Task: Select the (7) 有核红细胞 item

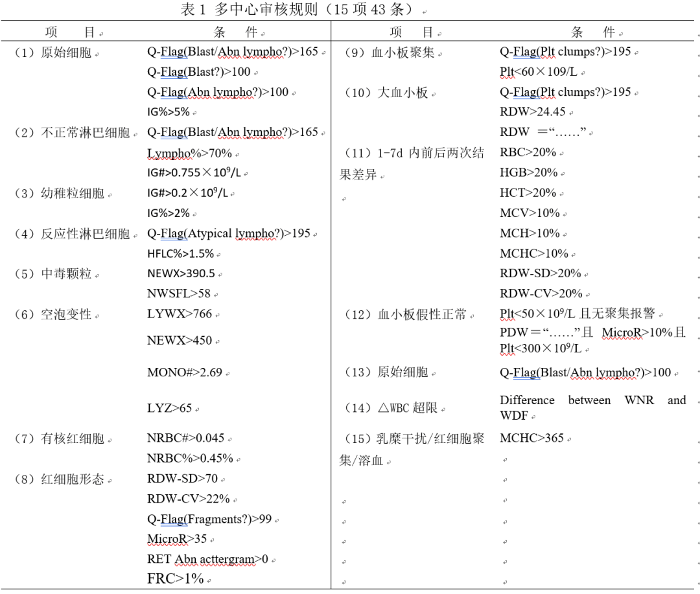Action: [62, 439]
